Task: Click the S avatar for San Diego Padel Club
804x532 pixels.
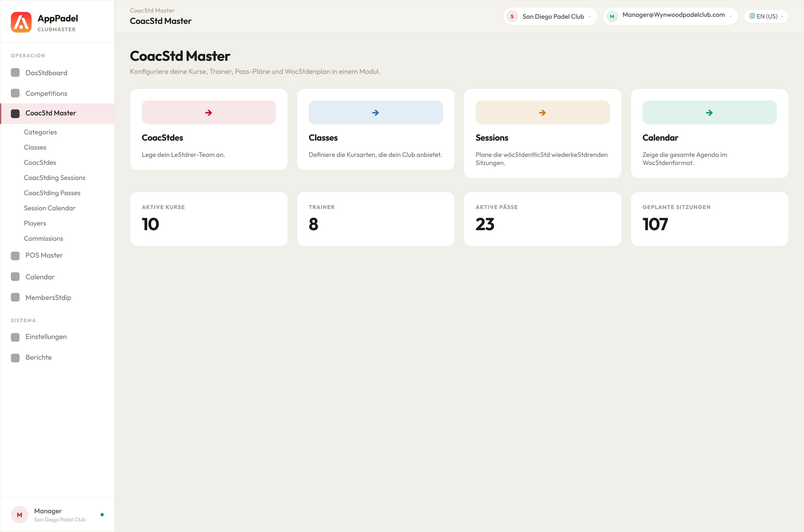Action: tap(512, 16)
